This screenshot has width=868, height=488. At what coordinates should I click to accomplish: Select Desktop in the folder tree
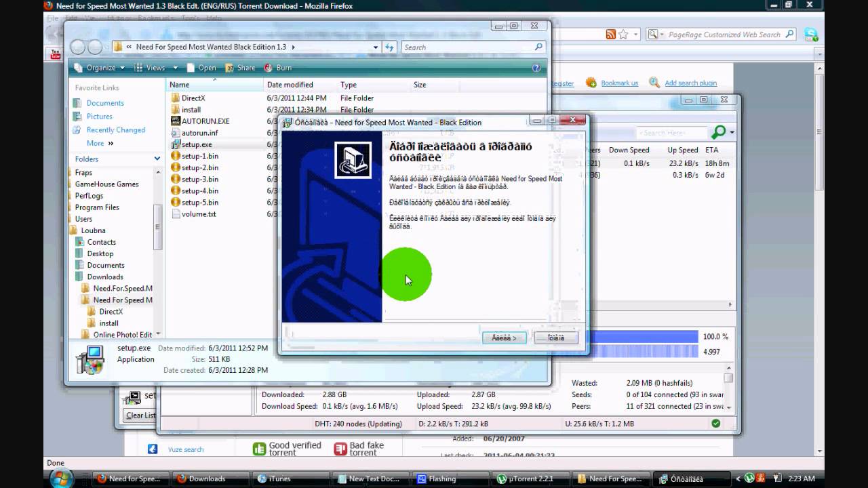click(x=100, y=253)
